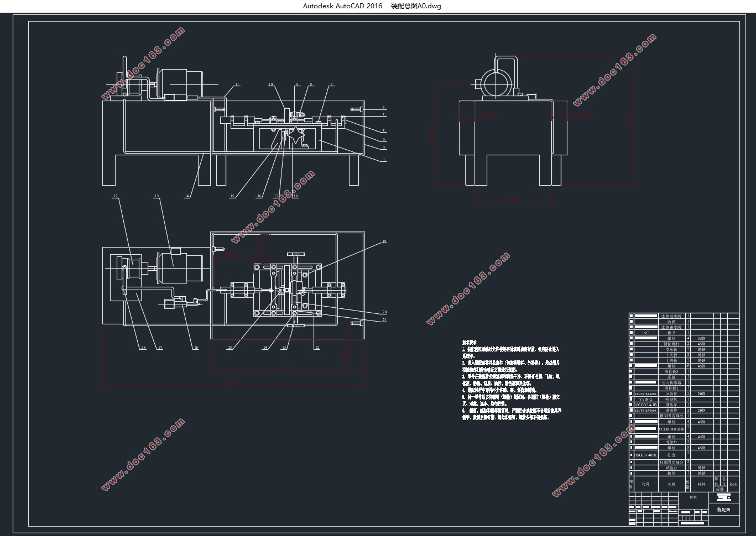
Task: Click part balloon number 26
Action: [x=196, y=348]
